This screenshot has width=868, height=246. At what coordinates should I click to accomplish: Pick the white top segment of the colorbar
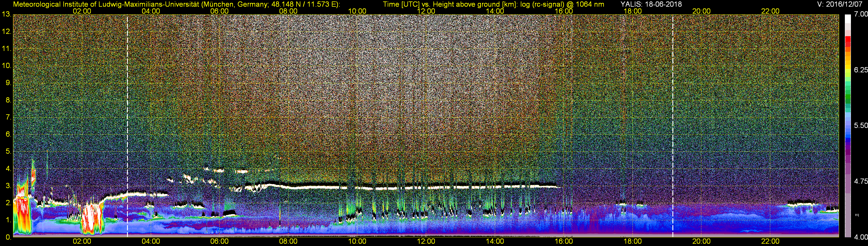848,19
